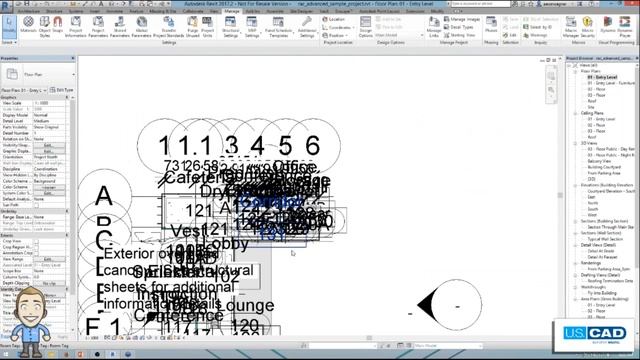
Task: Switch to the Massing & Site tab
Action: [162, 11]
